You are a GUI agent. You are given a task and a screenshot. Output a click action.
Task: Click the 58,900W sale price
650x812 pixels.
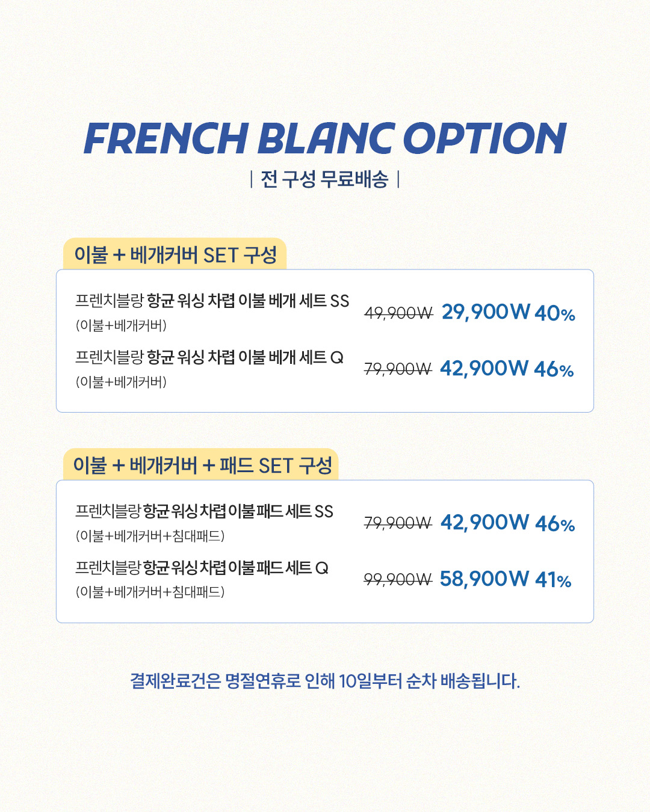click(x=484, y=579)
